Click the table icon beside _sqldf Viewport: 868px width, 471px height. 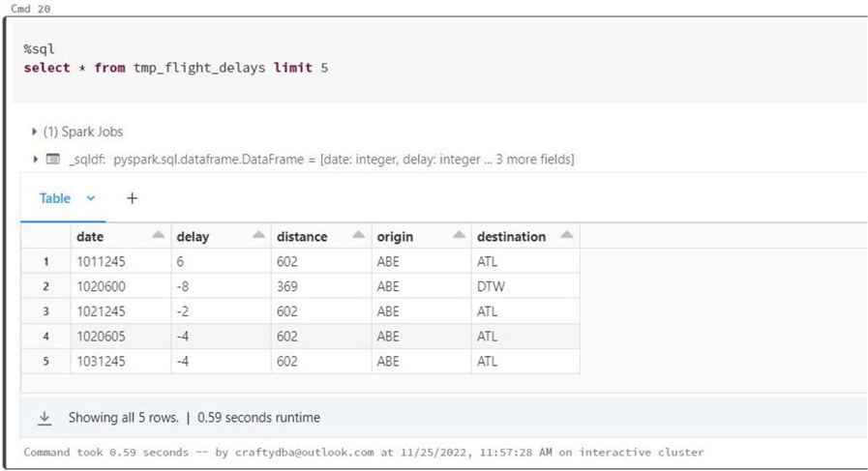click(x=53, y=159)
